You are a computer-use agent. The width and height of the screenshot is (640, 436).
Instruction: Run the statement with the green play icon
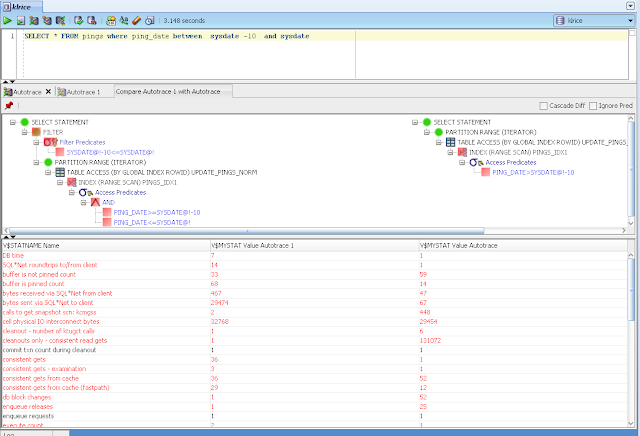tap(7, 20)
